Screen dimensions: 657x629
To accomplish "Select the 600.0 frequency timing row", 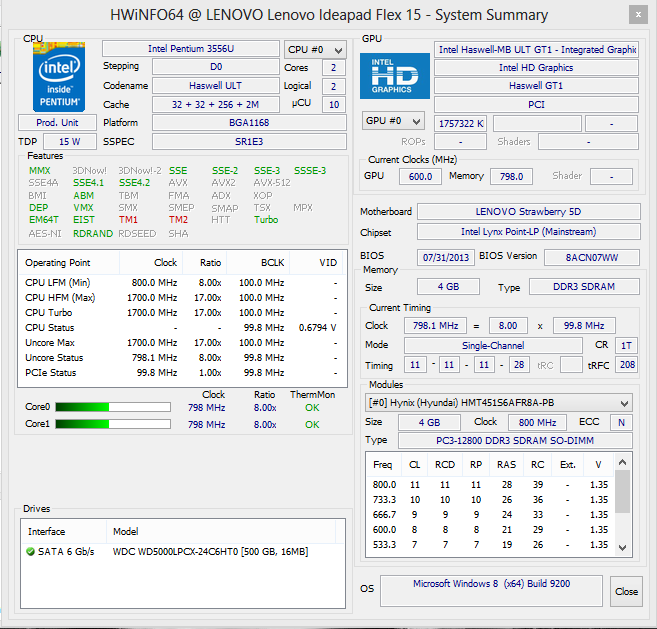I will point(490,530).
